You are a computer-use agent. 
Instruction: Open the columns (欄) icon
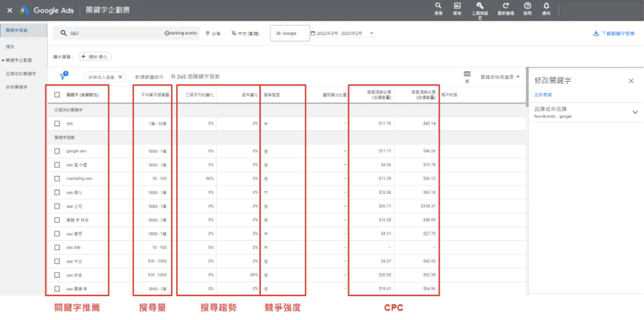point(467,74)
